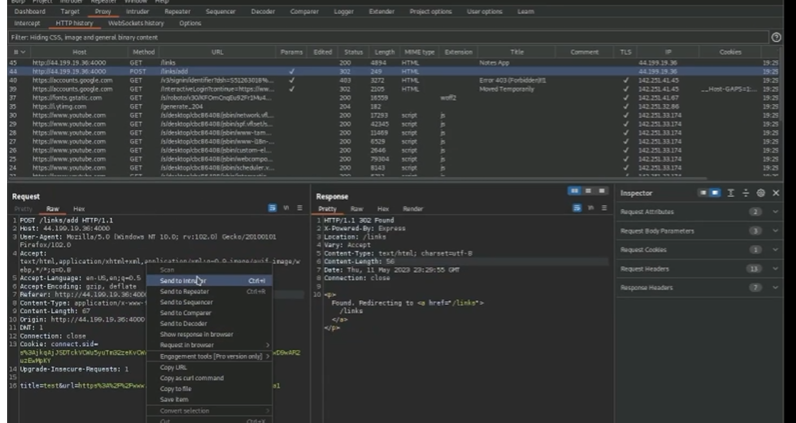The image size is (796, 423).
Task: Close the Inspector panel with X icon
Action: coord(776,191)
